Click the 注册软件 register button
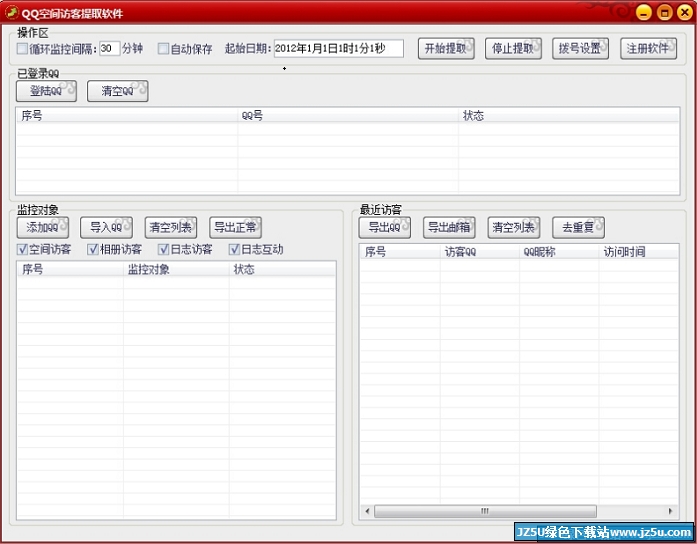Screen dimensions: 697x544 648,48
